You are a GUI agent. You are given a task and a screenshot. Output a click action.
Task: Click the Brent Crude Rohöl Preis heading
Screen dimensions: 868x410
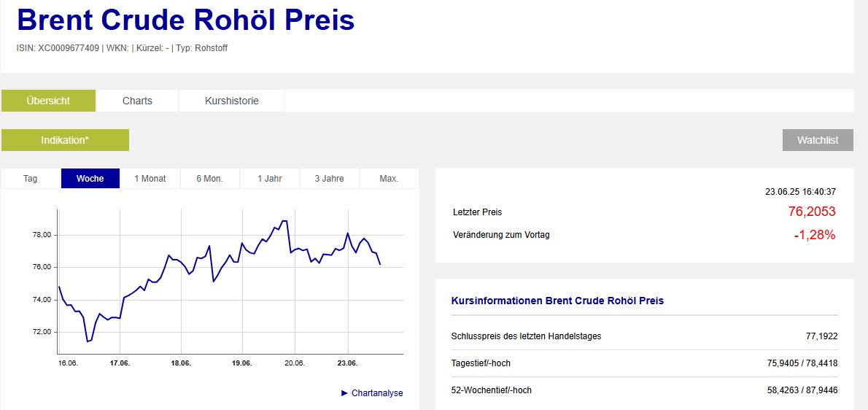(x=185, y=20)
